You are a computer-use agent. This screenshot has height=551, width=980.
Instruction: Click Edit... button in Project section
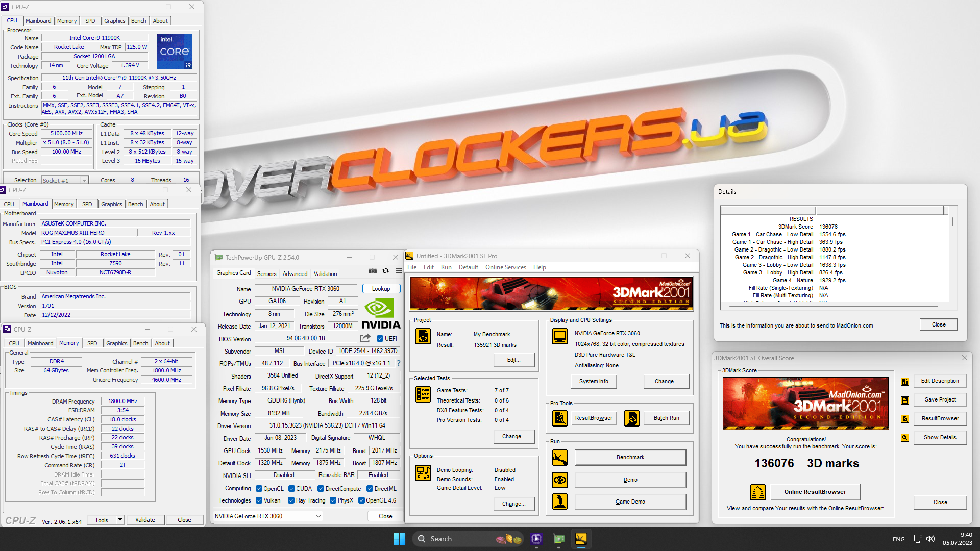click(x=514, y=360)
